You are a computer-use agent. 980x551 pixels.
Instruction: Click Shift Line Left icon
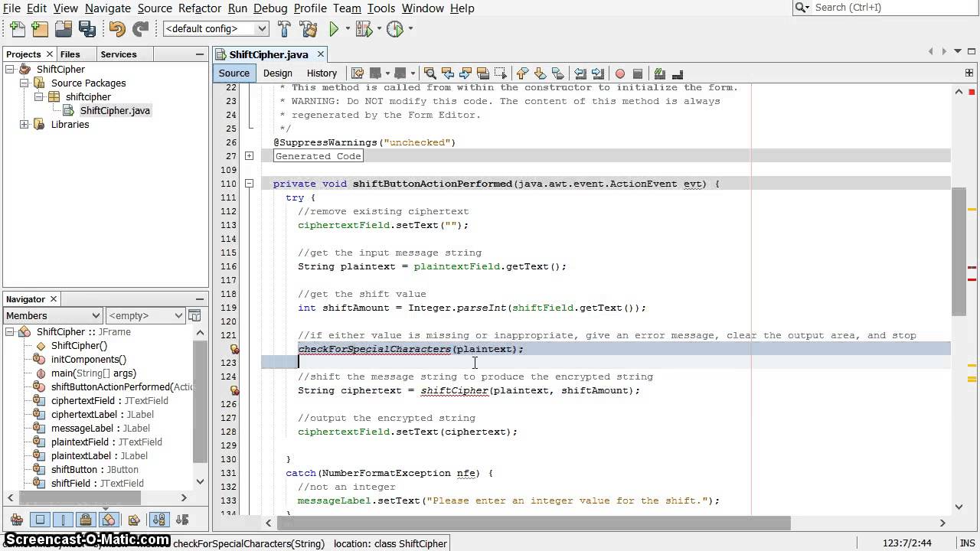(580, 73)
